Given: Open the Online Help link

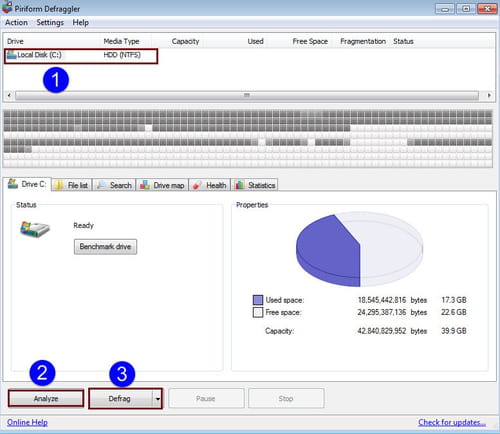Looking at the screenshot, I should tap(27, 422).
